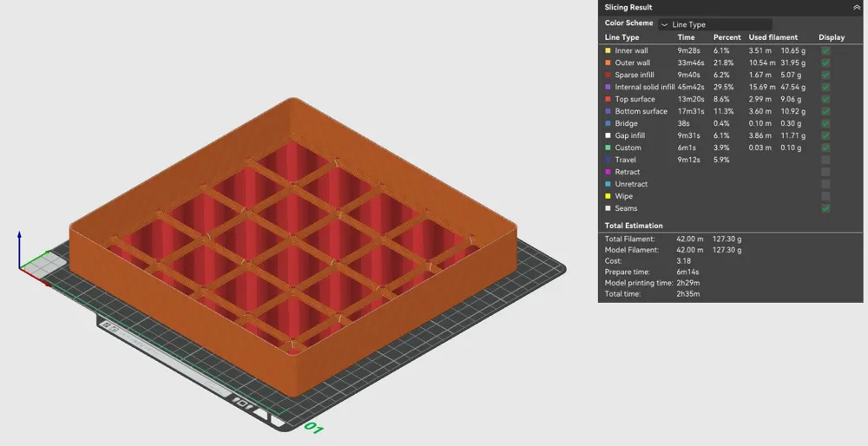Click the Seams white swatch
868x446 pixels.
coord(608,208)
